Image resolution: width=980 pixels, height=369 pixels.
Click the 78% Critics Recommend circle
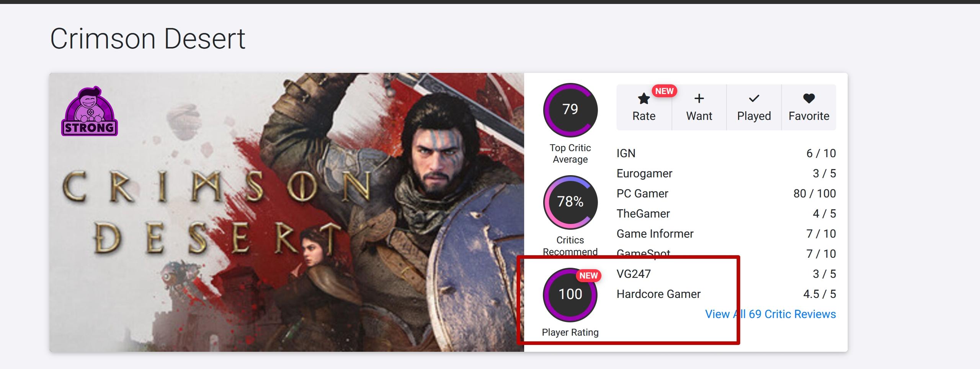point(570,202)
